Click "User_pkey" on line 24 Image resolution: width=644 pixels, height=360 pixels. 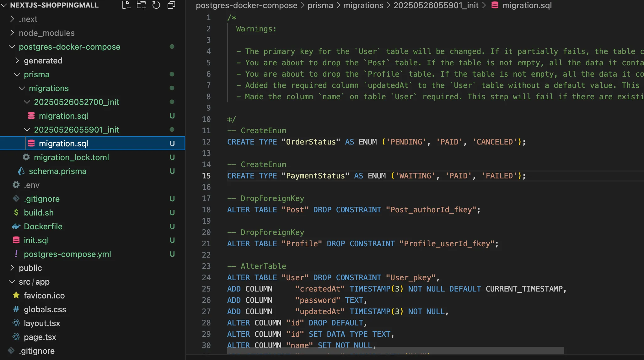coord(411,277)
